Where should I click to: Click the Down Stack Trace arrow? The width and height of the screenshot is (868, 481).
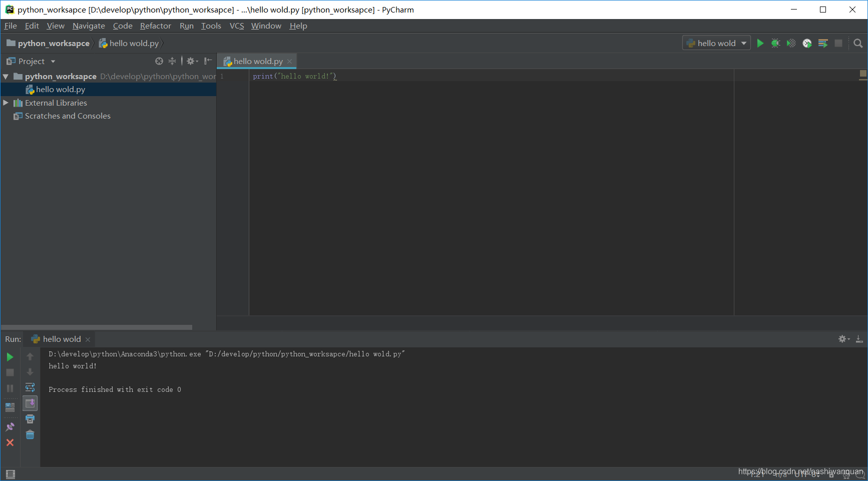pyautogui.click(x=30, y=372)
